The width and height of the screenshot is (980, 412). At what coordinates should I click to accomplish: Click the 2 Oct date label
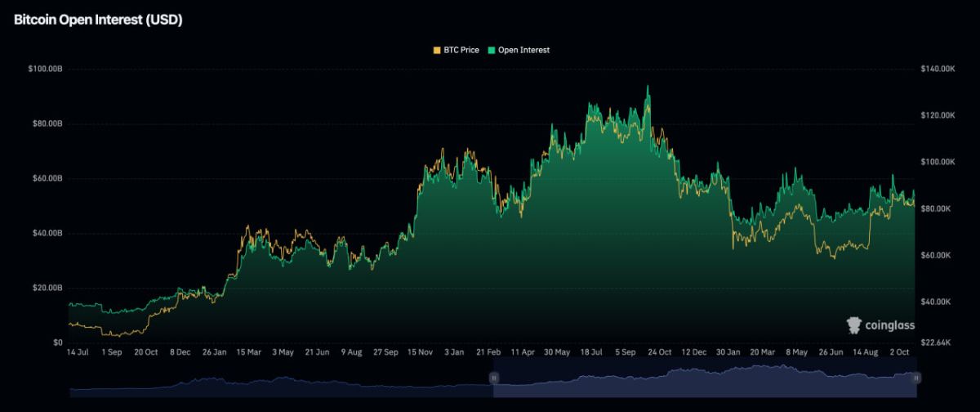[899, 352]
